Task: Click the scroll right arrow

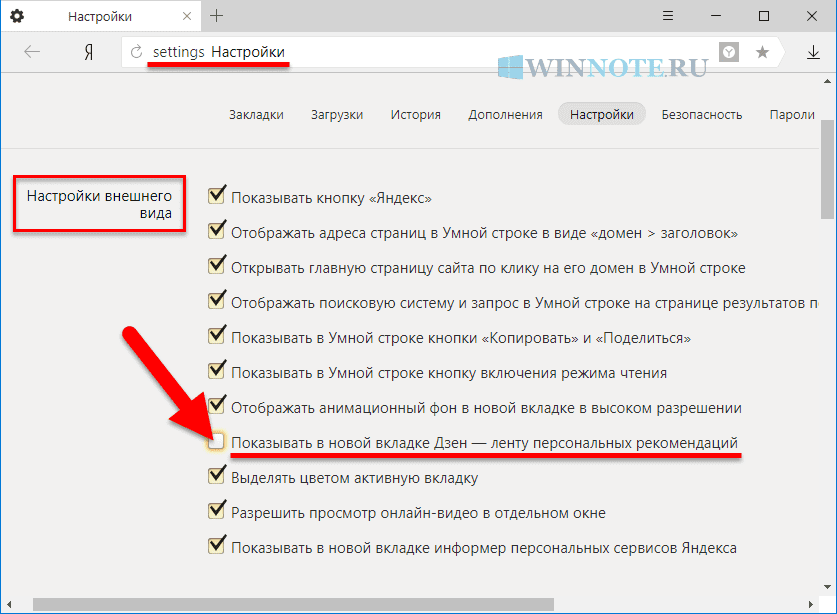Action: click(x=810, y=604)
